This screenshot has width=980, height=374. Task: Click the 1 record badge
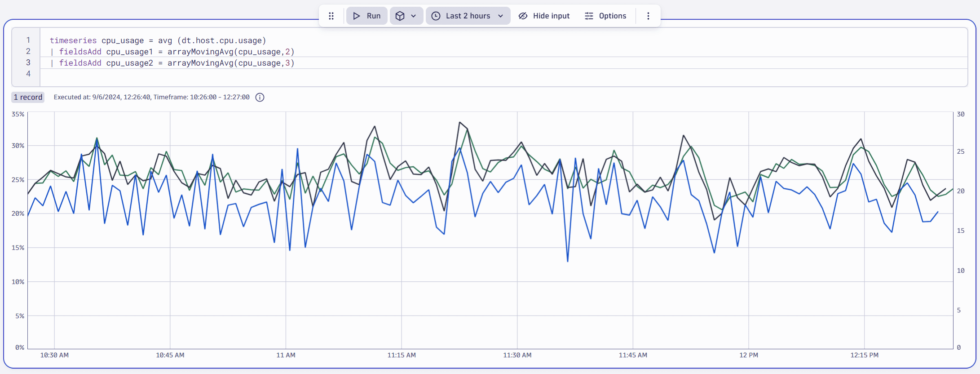(x=28, y=97)
